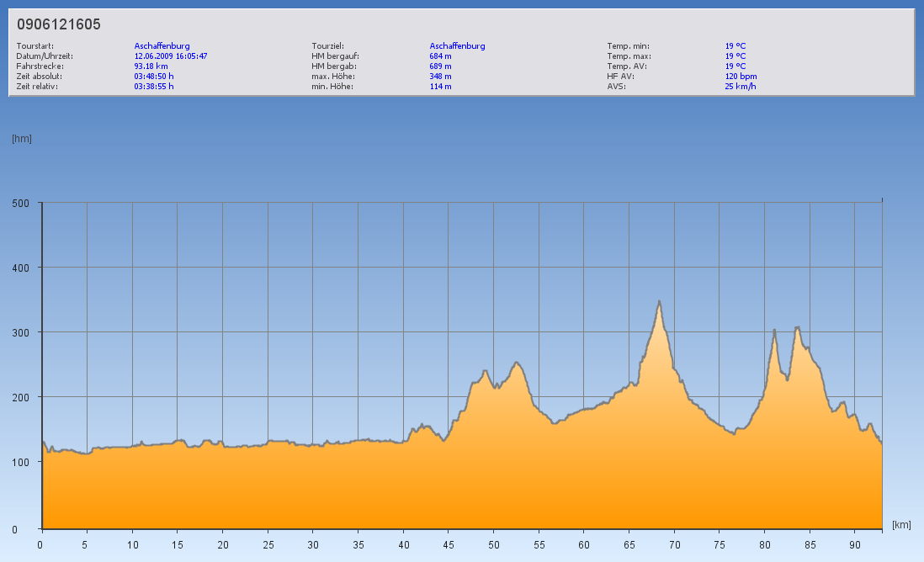Screen dimensions: 924x562
Task: Click the 50 km tick on distance axis
Action: 493,545
